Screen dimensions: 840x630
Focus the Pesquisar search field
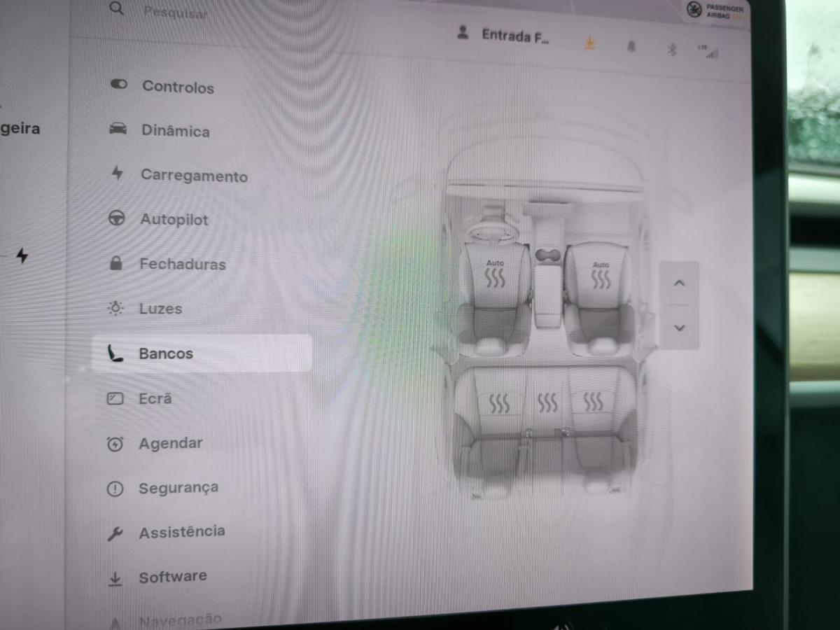(176, 13)
